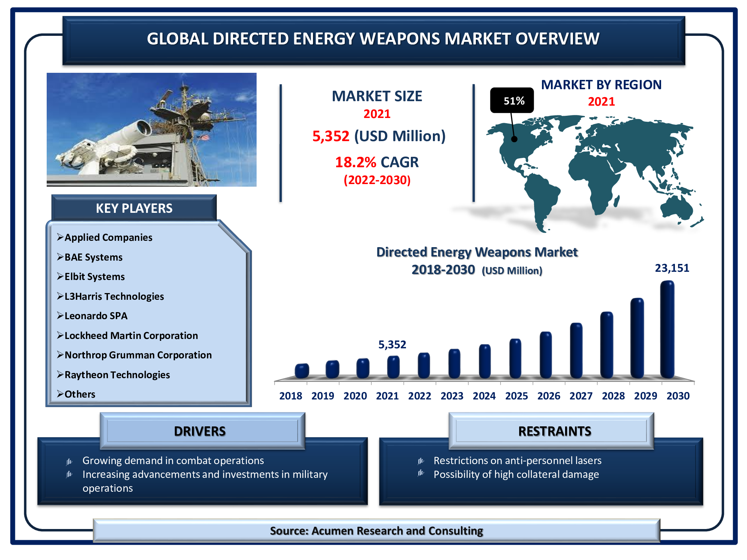Viewport: 747px width, 560px height.
Task: Click bullet icon beside 'Restrictions on anti-personnel lasers'
Action: click(421, 461)
